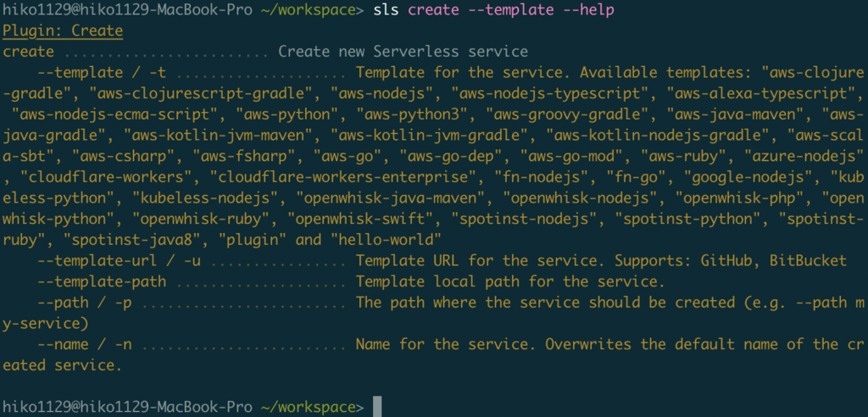Click "Create new Serverless service" description
Viewport: 868px width, 417px height.
tap(403, 52)
